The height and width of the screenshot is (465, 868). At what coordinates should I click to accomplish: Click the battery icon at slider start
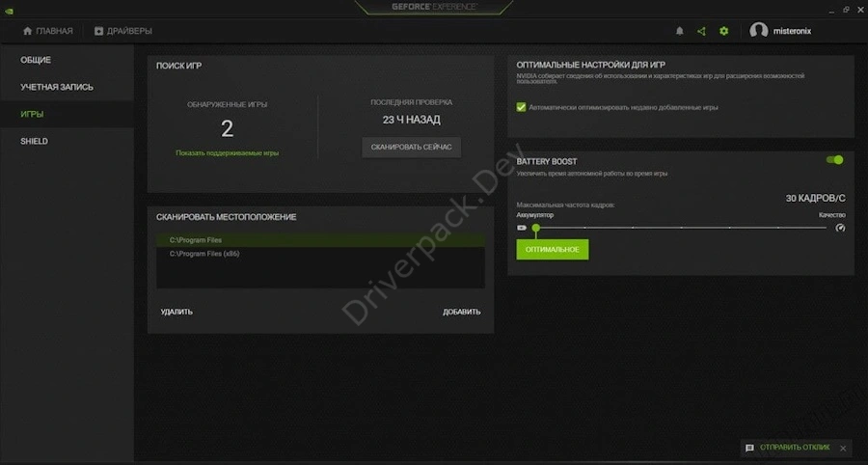click(522, 228)
